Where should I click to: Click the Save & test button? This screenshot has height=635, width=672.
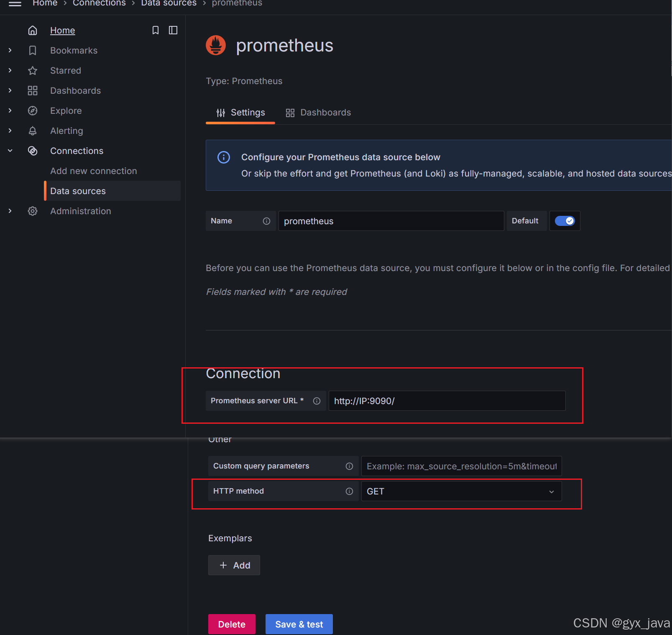click(x=299, y=624)
